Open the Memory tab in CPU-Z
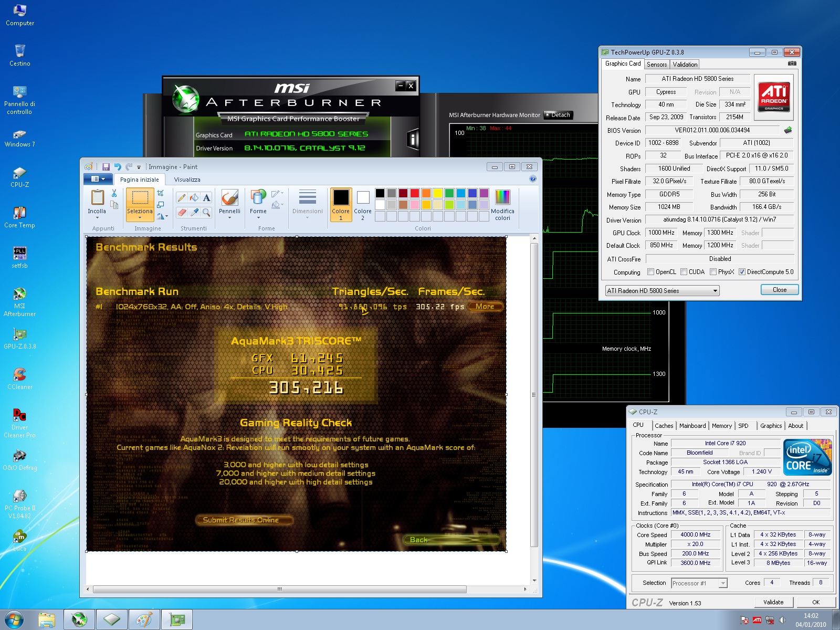840x630 pixels. [x=722, y=426]
